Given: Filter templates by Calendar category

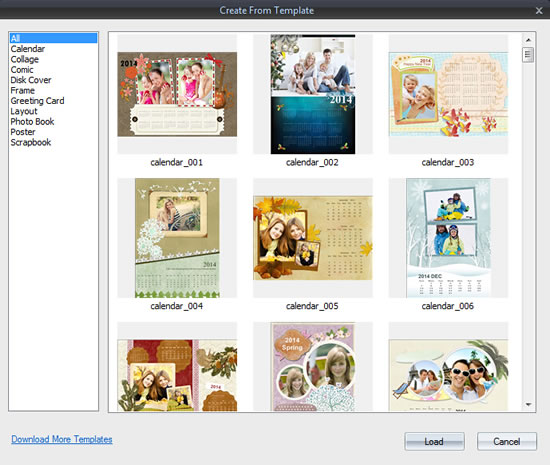Looking at the screenshot, I should click(28, 49).
